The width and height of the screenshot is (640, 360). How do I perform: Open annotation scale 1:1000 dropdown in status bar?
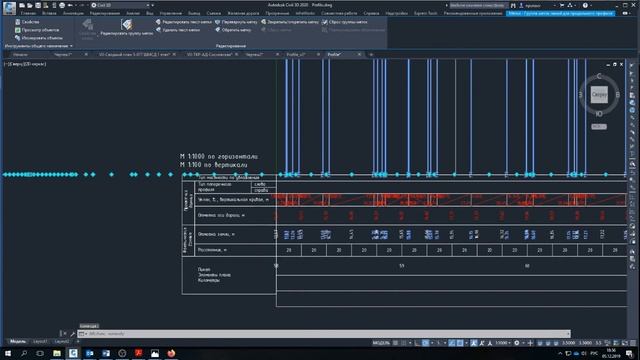[x=503, y=343]
